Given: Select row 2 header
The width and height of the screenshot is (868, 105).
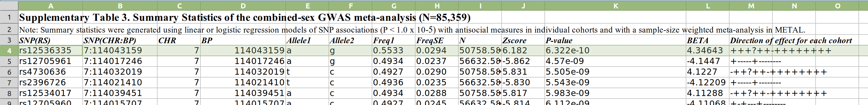Looking at the screenshot, I should (9, 29).
